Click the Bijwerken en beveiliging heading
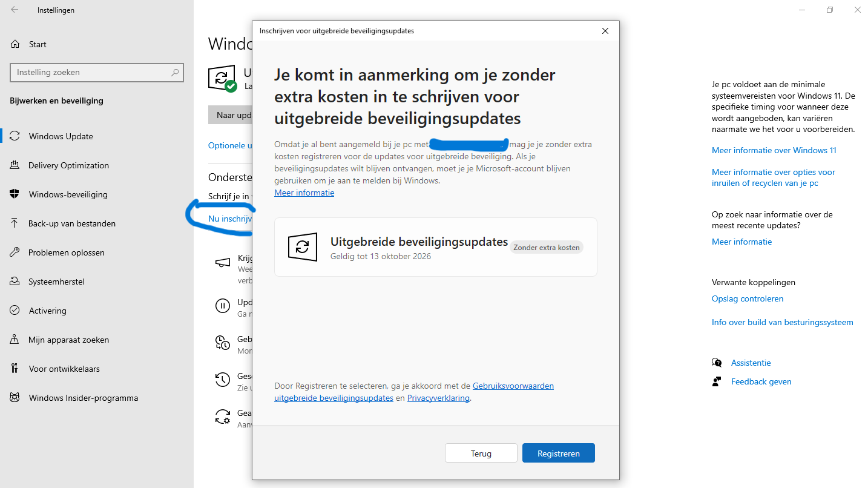Image resolution: width=868 pixels, height=488 pixels. pos(57,101)
